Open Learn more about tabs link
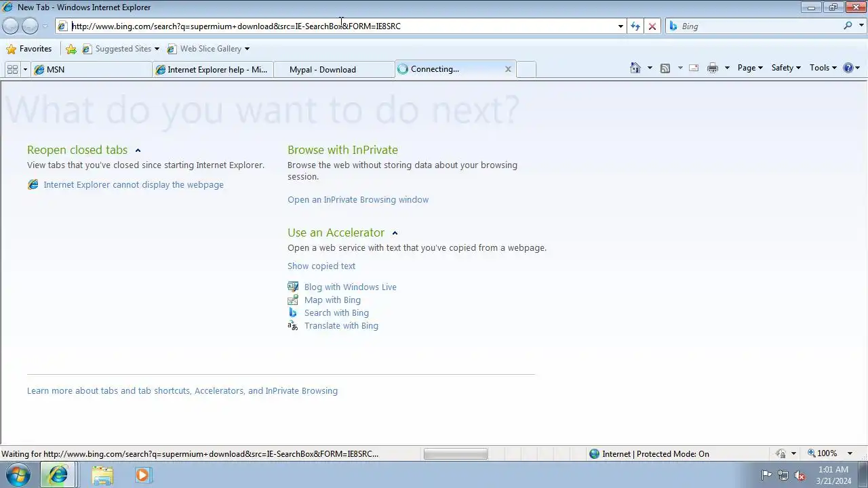Image resolution: width=868 pixels, height=488 pixels. click(x=182, y=390)
